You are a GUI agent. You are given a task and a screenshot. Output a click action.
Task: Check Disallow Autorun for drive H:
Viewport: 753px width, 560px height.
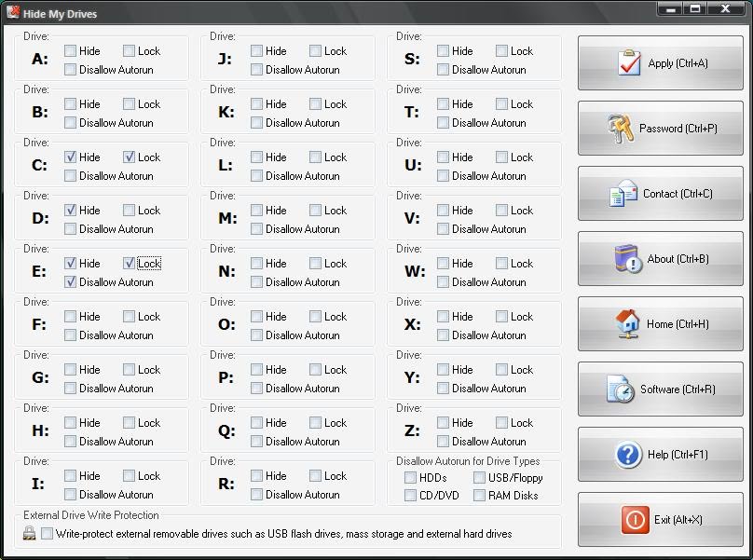(70, 441)
